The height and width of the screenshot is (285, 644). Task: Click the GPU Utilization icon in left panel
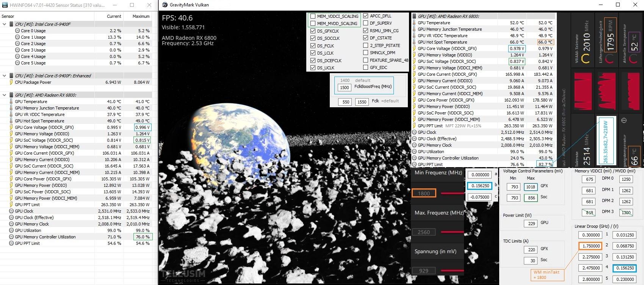click(11, 230)
